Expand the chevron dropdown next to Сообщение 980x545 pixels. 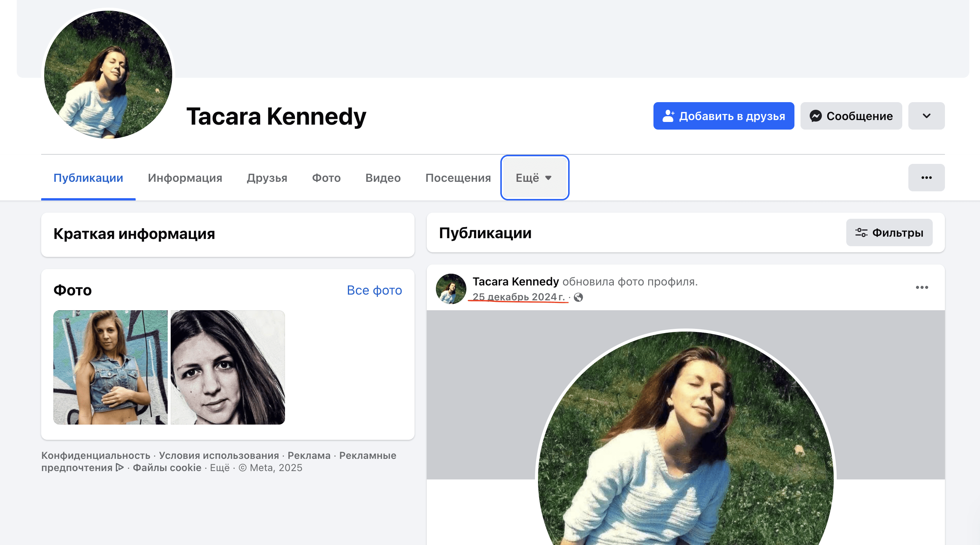coord(926,116)
